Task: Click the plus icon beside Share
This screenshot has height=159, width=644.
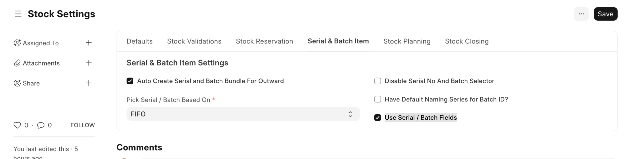Action: pyautogui.click(x=89, y=83)
